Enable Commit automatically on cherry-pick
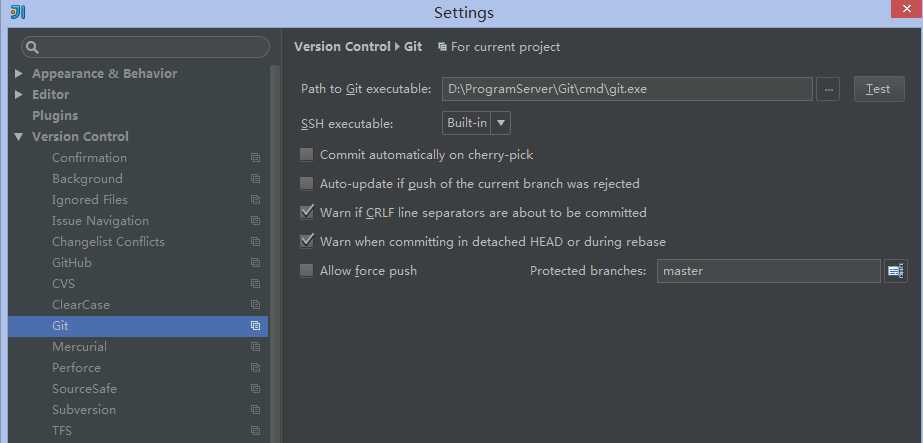This screenshot has height=443, width=923. point(307,155)
